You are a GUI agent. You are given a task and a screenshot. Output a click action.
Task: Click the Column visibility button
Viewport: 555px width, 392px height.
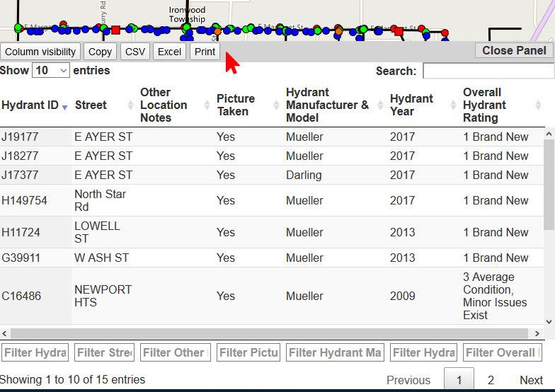click(x=40, y=52)
